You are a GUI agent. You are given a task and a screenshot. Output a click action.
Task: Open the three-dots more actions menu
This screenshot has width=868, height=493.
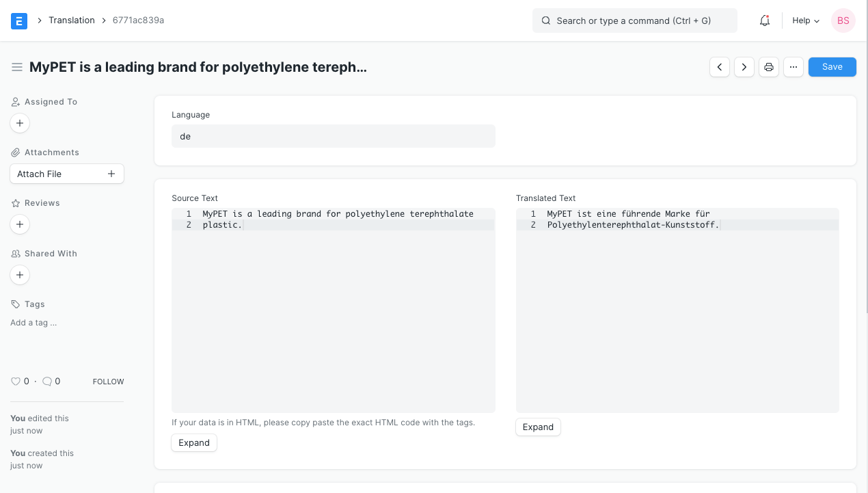[793, 67]
